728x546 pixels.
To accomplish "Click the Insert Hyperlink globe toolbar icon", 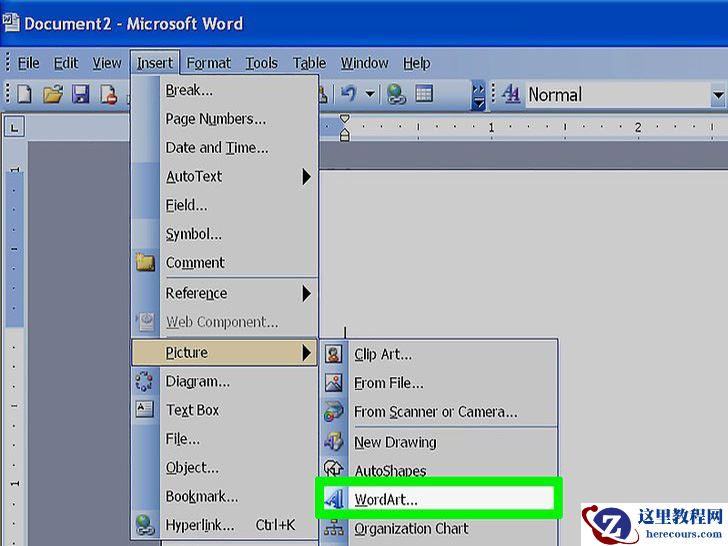I will (x=396, y=94).
